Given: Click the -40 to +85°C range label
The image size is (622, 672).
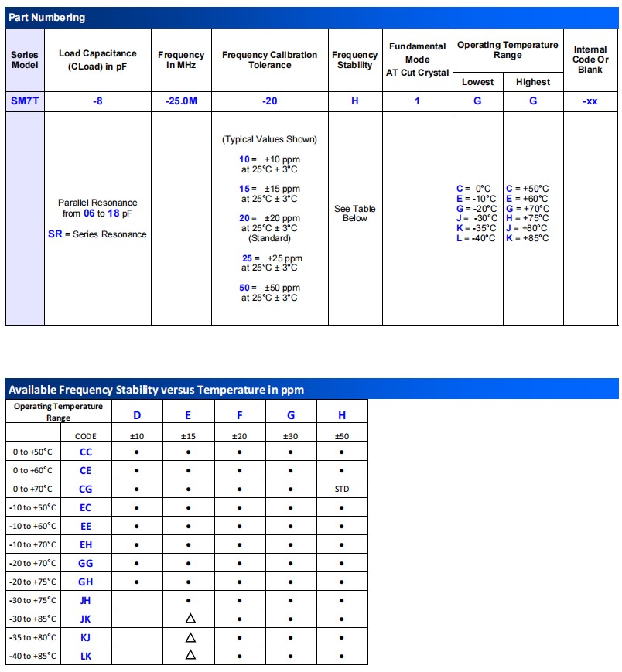Looking at the screenshot, I should pyautogui.click(x=32, y=656).
